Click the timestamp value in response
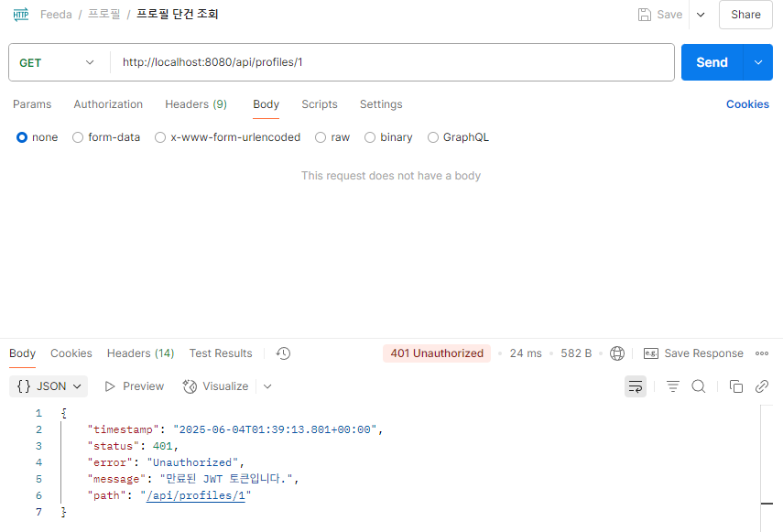This screenshot has height=532, width=783. pos(275,429)
